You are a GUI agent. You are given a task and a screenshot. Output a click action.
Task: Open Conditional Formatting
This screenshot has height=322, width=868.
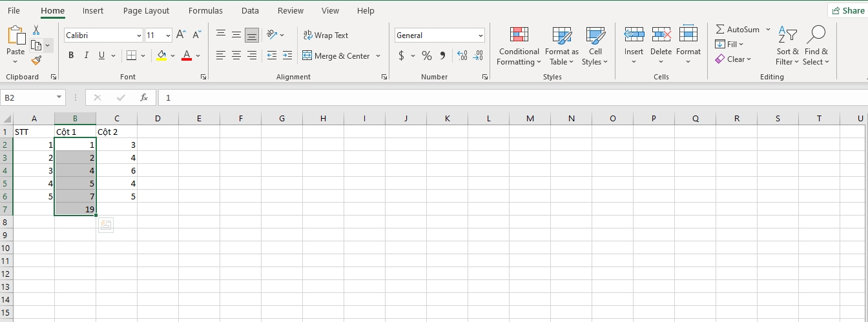(519, 46)
